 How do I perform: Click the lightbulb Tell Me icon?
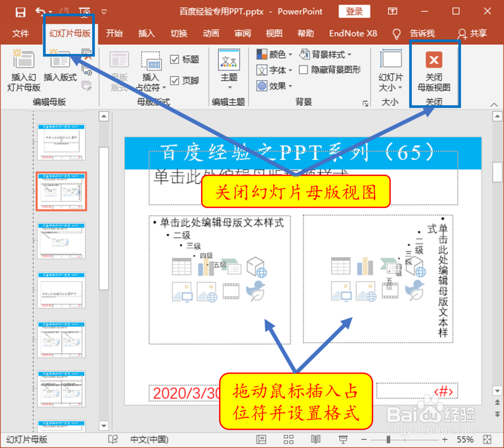[397, 33]
